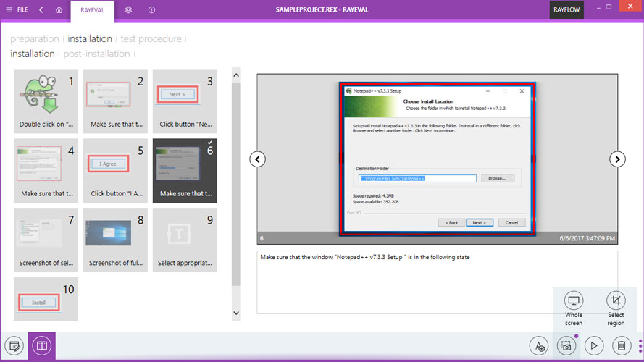Run the test with the play icon
The image size is (644, 362).
click(x=594, y=345)
